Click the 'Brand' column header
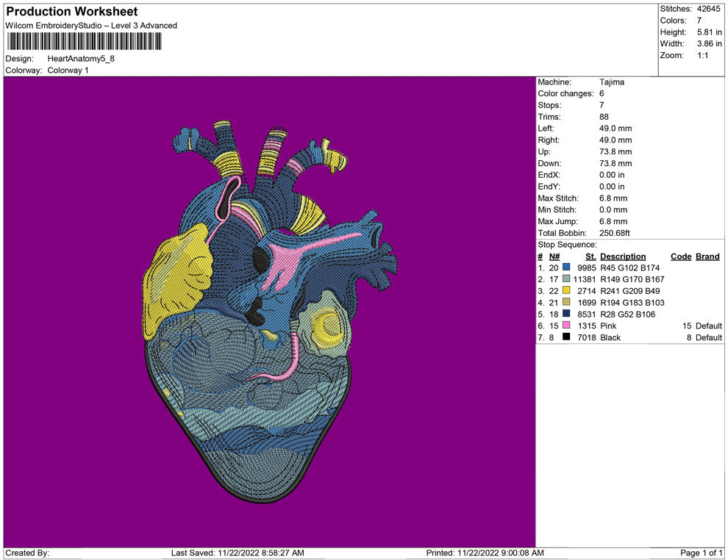The height and width of the screenshot is (560, 728). 707,256
